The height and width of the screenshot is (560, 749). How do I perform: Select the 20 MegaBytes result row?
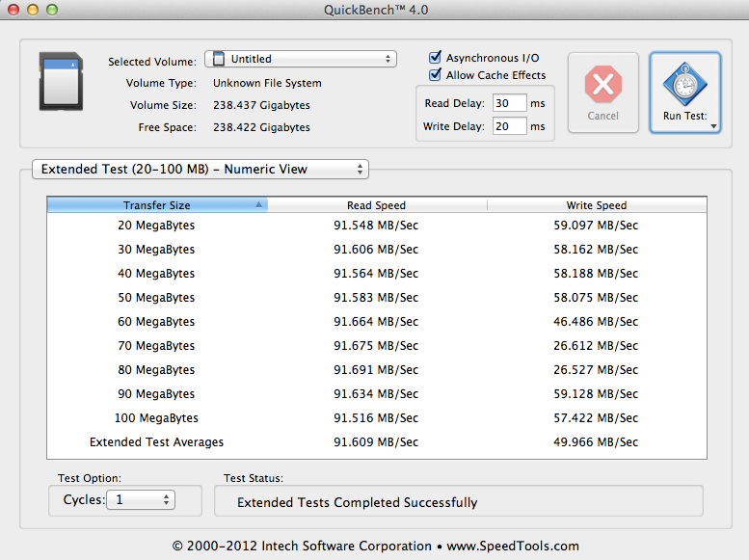click(376, 226)
